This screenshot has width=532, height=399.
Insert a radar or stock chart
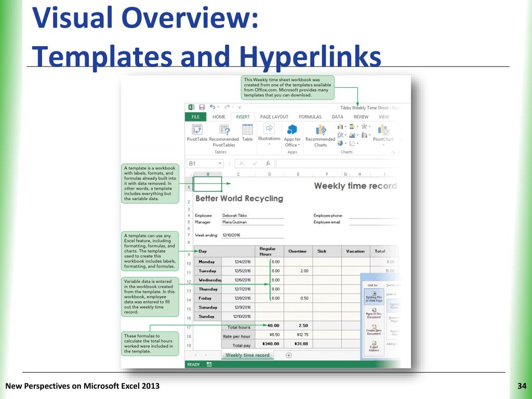click(x=365, y=127)
